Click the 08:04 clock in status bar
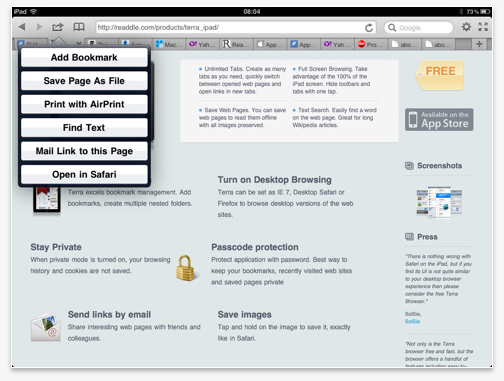Image resolution: width=504 pixels, height=381 pixels. (252, 12)
